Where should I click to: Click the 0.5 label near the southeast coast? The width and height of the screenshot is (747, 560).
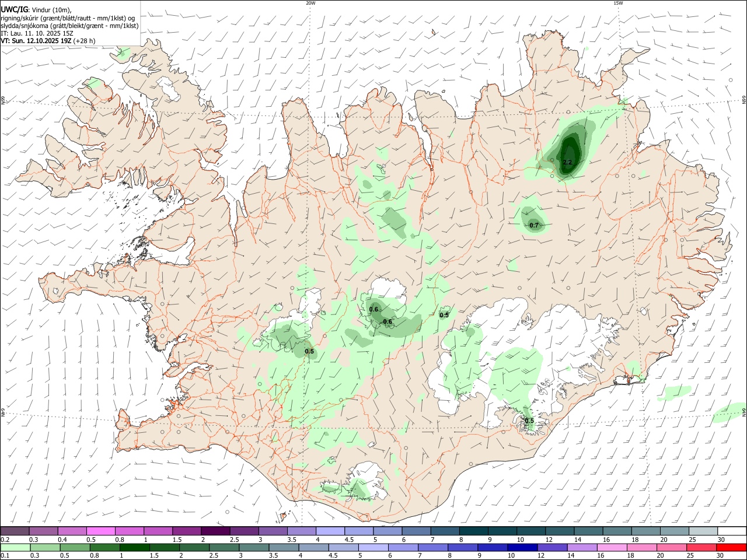tap(529, 421)
